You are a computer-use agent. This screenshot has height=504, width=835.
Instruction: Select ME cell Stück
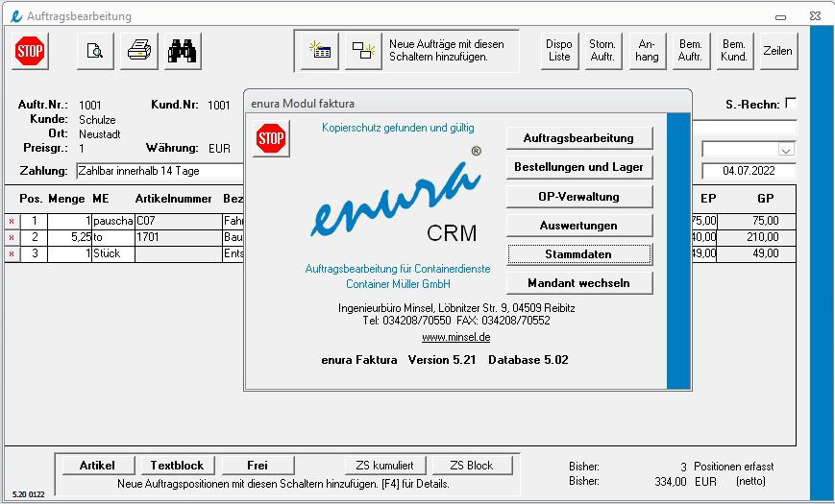tap(113, 253)
